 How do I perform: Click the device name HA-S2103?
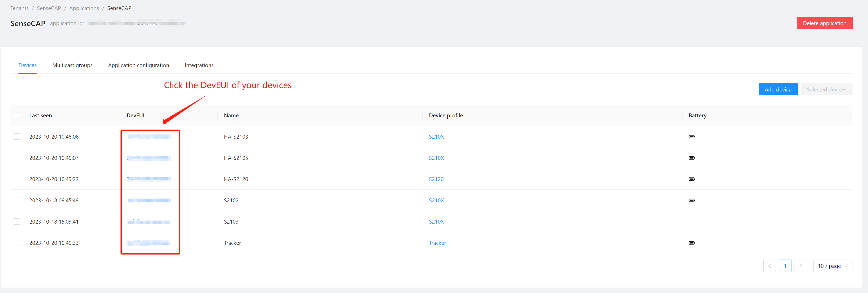236,137
